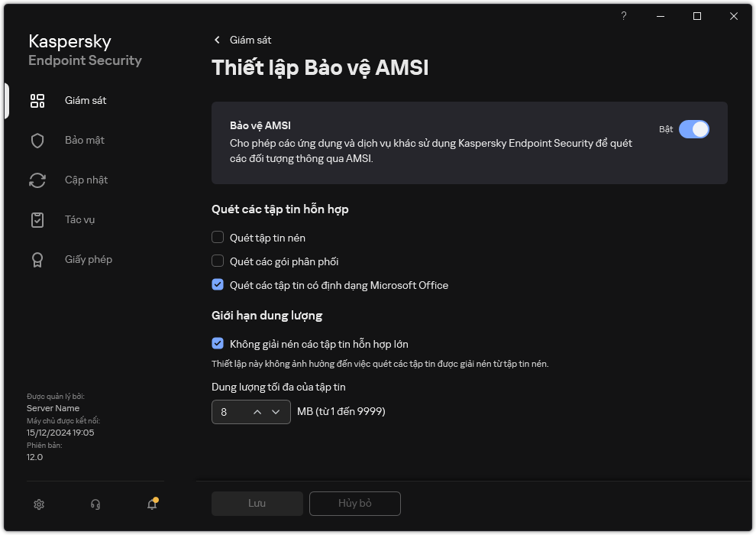Click the Giấy phép license icon
Viewport: 756px width, 535px height.
[37, 260]
